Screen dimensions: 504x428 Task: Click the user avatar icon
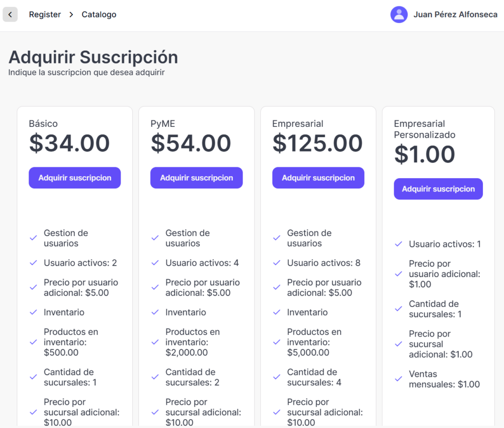[x=399, y=15]
